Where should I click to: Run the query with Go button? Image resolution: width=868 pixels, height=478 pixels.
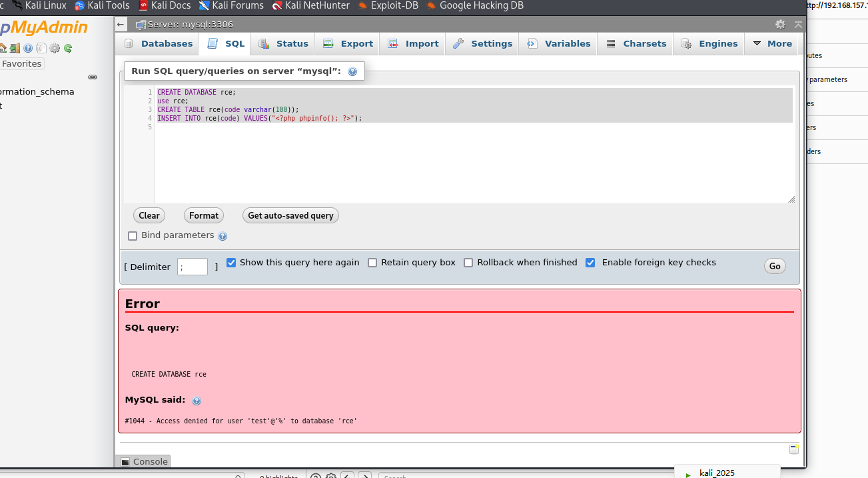[x=775, y=266]
